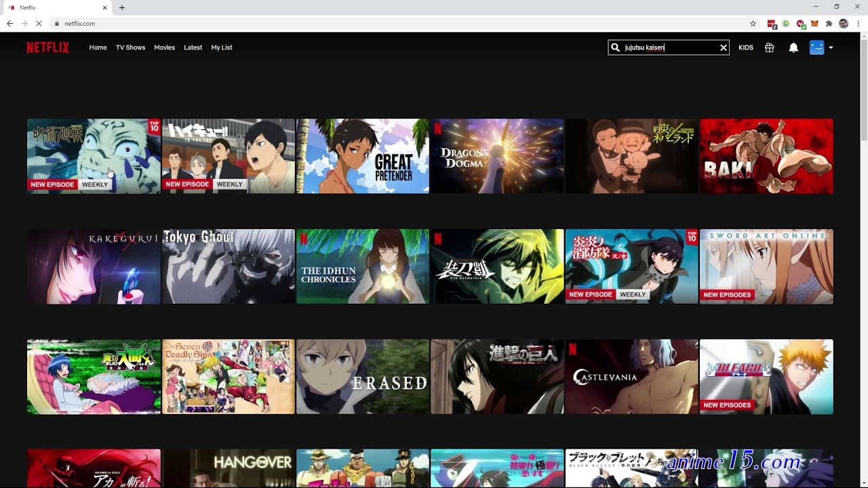Image resolution: width=868 pixels, height=488 pixels.
Task: Open the Black Bullet thumbnail
Action: [631, 468]
